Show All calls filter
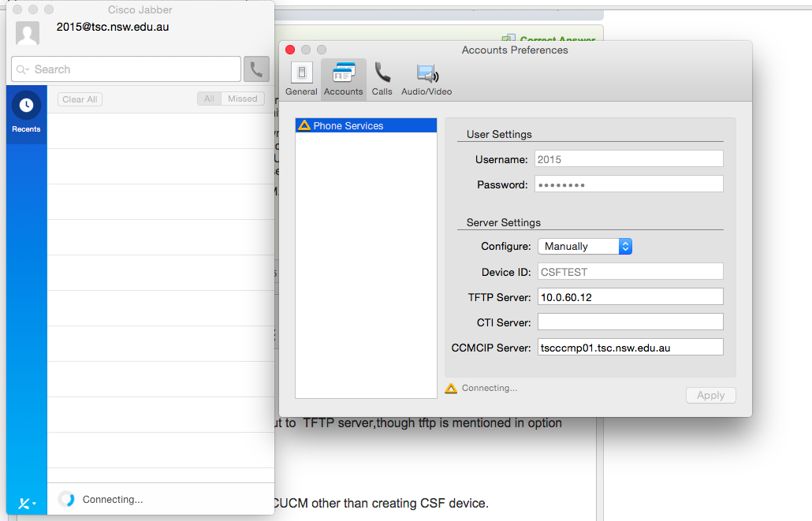This screenshot has height=521, width=812. [x=209, y=99]
